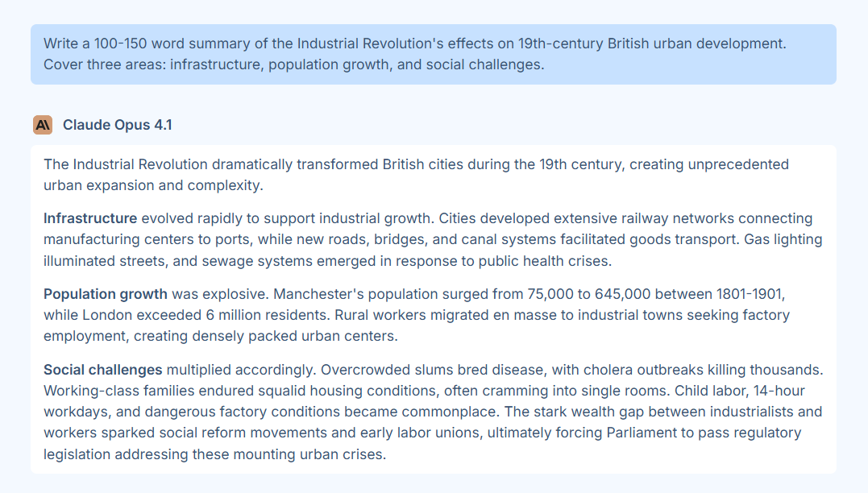Click the blue user prompt box

(433, 54)
